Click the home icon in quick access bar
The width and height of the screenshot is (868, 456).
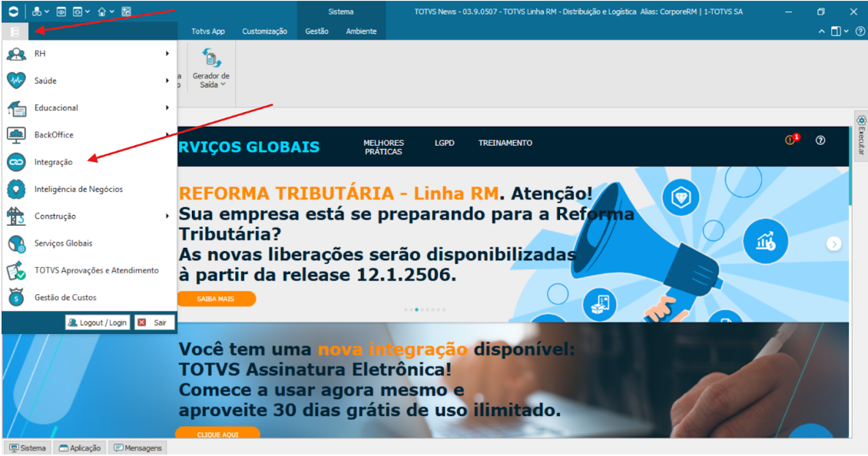pyautogui.click(x=102, y=12)
